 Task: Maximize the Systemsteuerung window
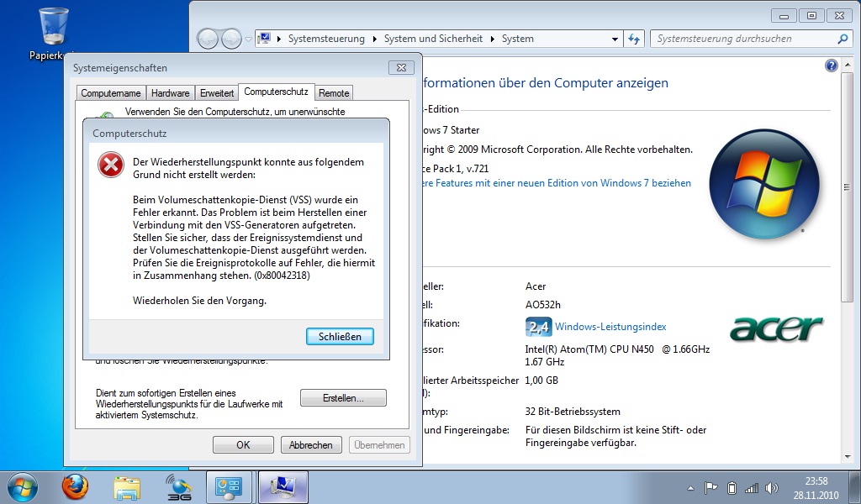click(811, 16)
